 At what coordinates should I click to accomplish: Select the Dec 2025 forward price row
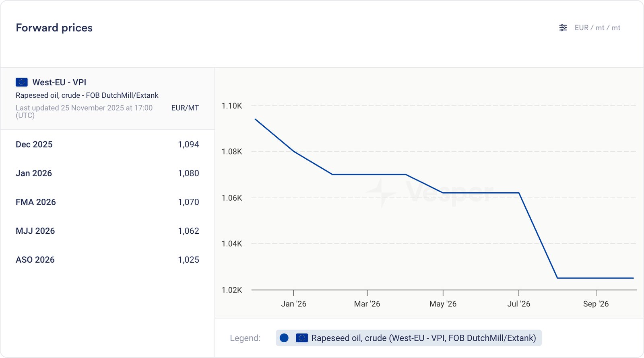tap(107, 144)
